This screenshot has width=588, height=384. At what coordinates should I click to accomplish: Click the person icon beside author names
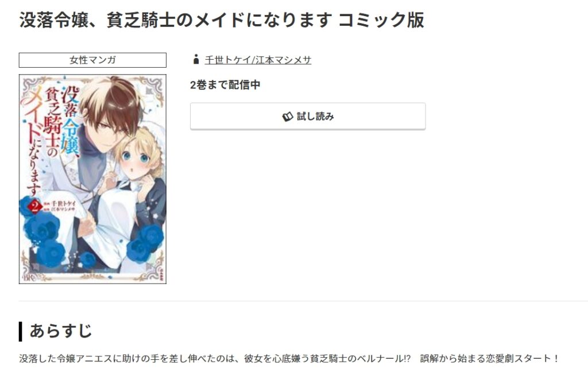click(x=196, y=59)
